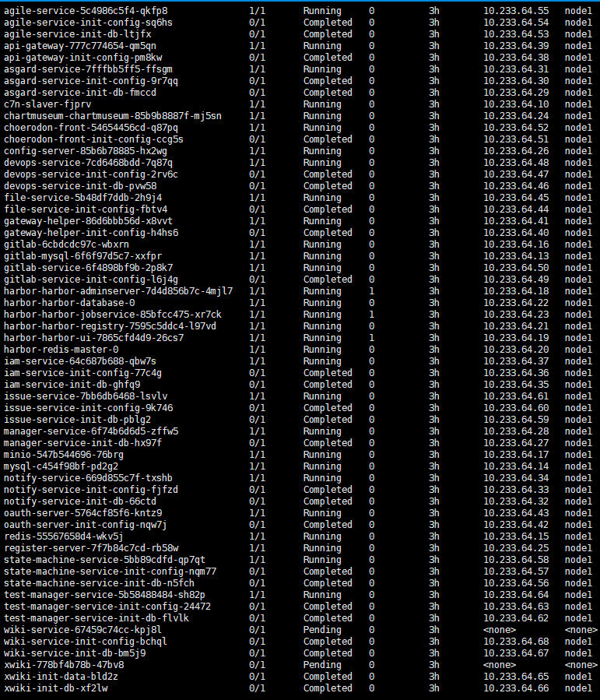The image size is (600, 700).
Task: Click config-server-85b6b78885-hx2wg name
Action: [86, 151]
